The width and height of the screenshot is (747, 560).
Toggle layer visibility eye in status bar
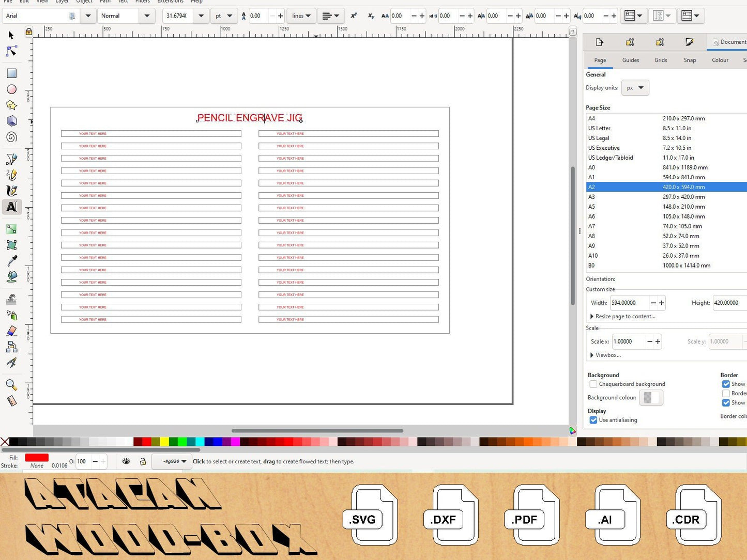pyautogui.click(x=126, y=461)
